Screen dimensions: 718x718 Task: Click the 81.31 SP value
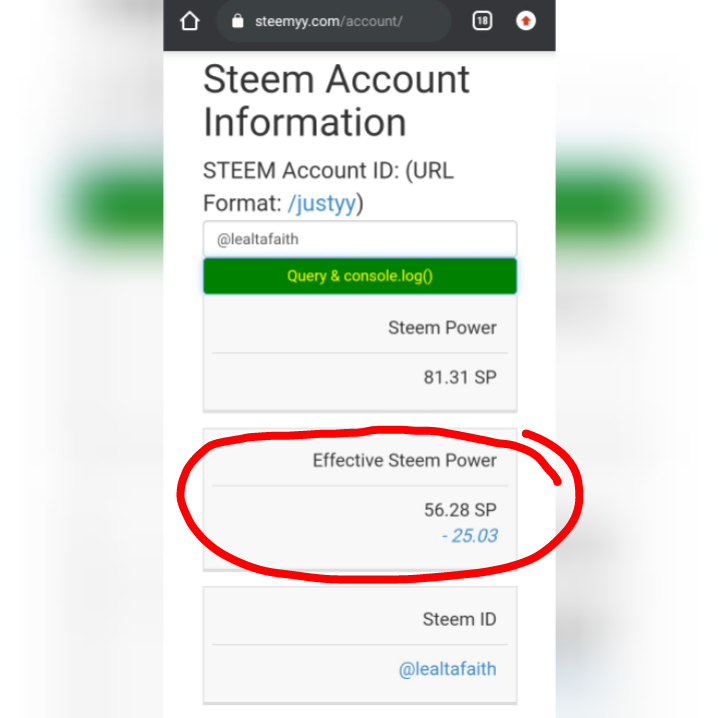pos(460,377)
